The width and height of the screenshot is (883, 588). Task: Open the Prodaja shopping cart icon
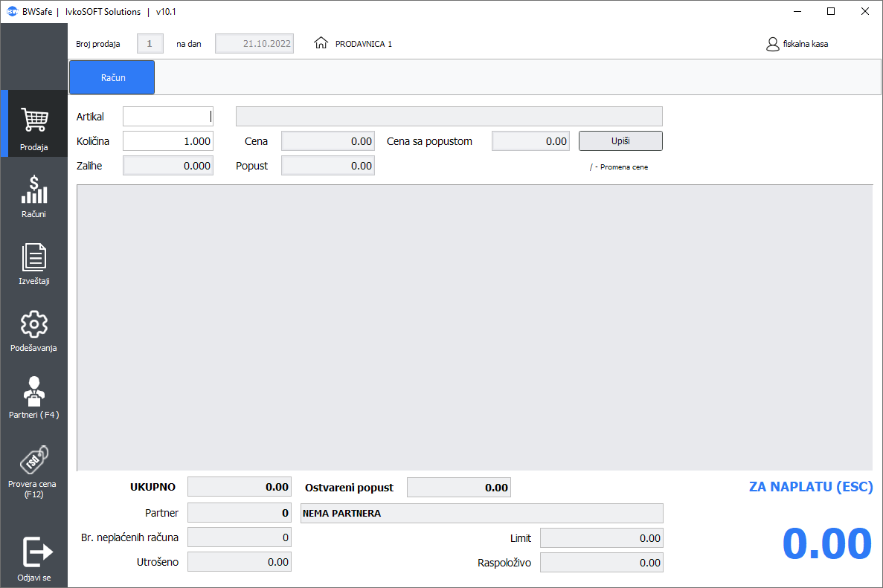[34, 120]
